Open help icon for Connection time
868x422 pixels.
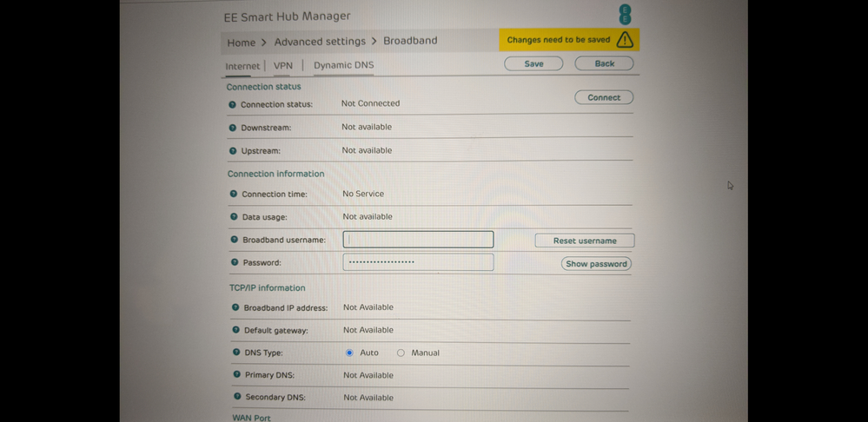click(234, 195)
